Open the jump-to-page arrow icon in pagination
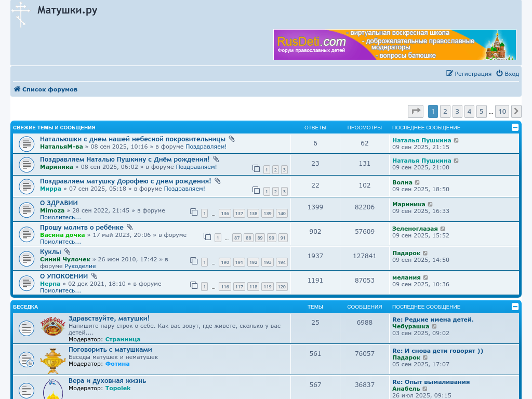Image resolution: width=532 pixels, height=399 pixels. [416, 111]
